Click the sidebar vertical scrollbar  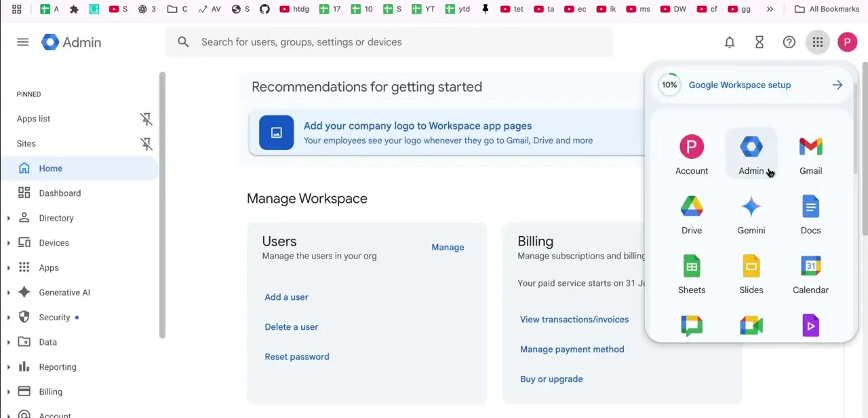pos(162,204)
